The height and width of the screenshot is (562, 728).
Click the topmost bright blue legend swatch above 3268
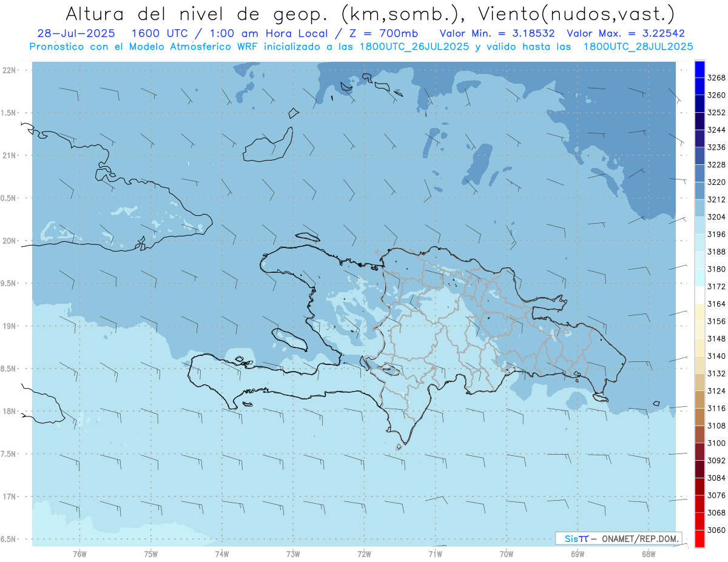point(699,69)
